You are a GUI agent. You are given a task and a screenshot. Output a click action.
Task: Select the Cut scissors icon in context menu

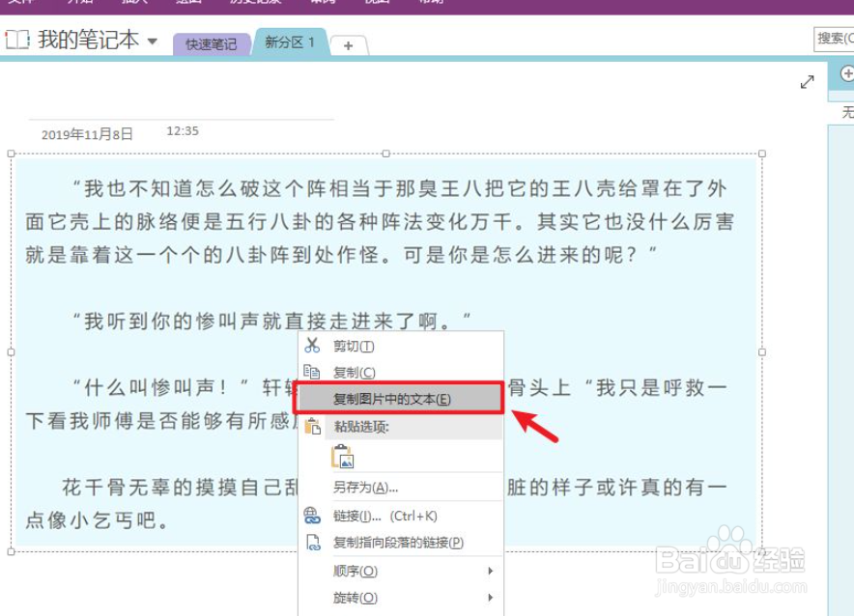point(312,345)
